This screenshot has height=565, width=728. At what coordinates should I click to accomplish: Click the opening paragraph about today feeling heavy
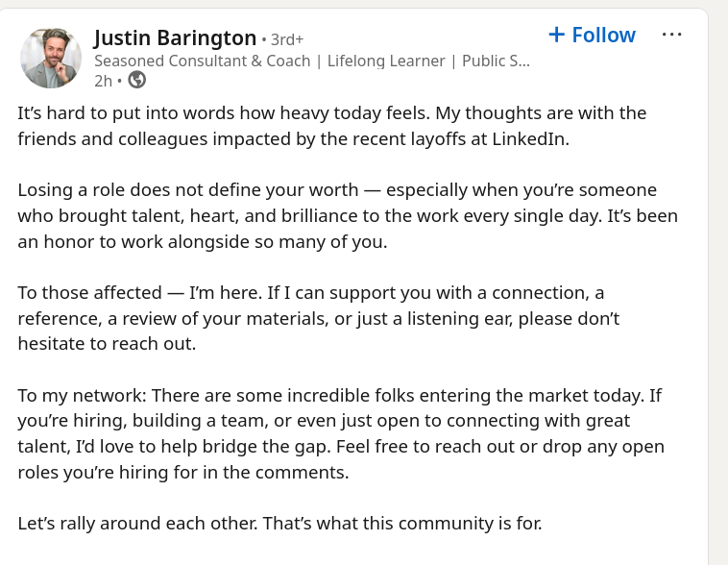coord(332,126)
